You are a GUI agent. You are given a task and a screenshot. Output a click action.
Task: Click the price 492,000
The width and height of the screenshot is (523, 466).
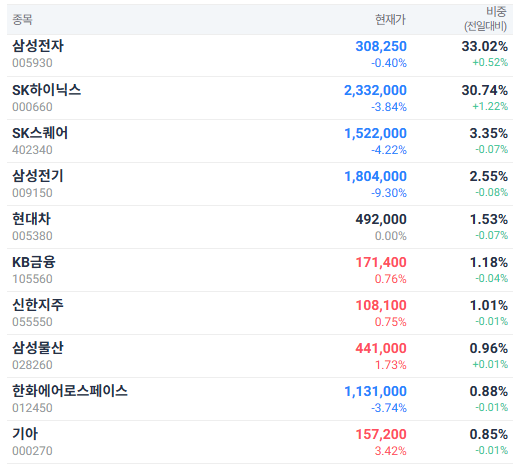tap(381, 219)
